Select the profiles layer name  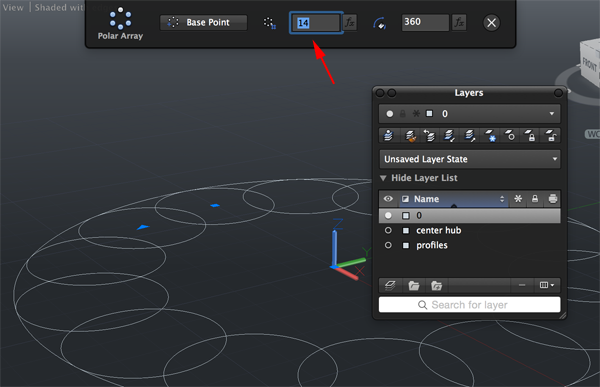click(432, 245)
